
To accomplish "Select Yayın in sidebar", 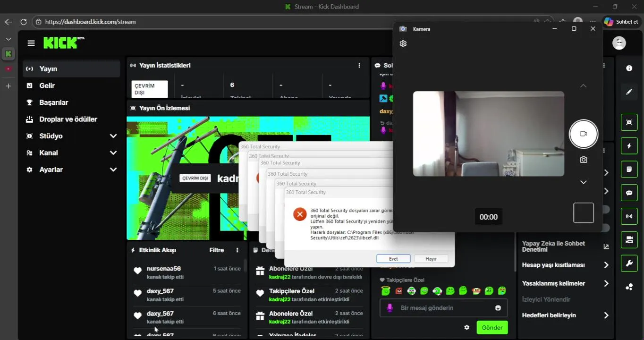I will [71, 69].
